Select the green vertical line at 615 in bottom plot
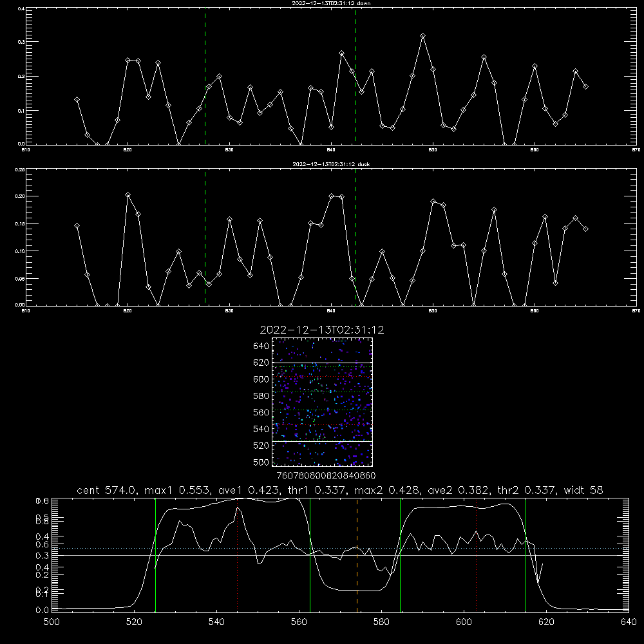This screenshot has height=644, width=644. (526, 555)
